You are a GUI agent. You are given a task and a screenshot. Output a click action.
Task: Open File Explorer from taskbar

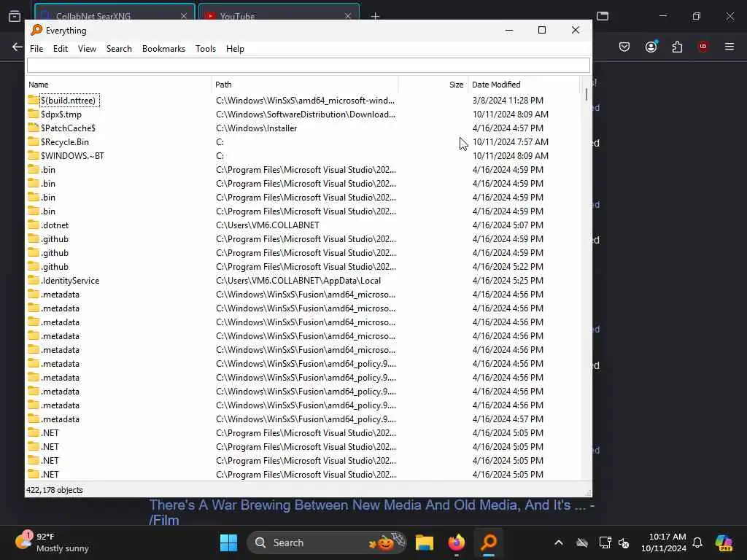(424, 542)
